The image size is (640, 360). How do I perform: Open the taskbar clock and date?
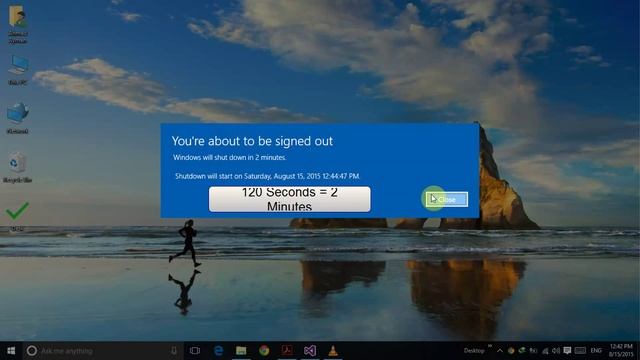point(621,351)
